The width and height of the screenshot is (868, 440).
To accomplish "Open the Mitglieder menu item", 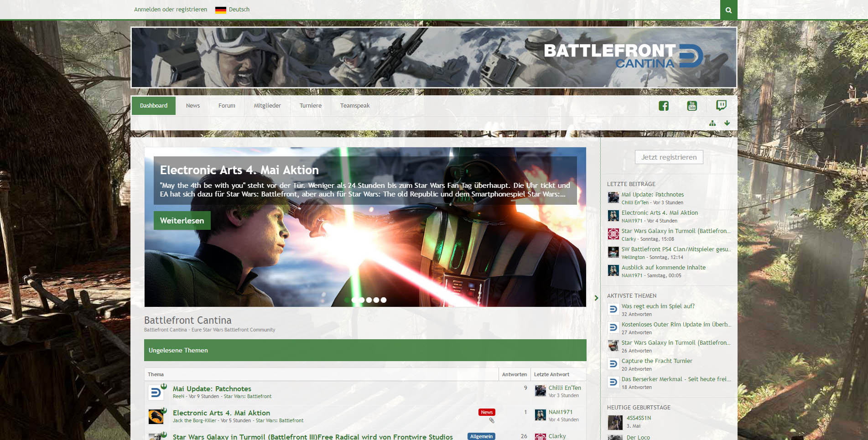I will [267, 106].
